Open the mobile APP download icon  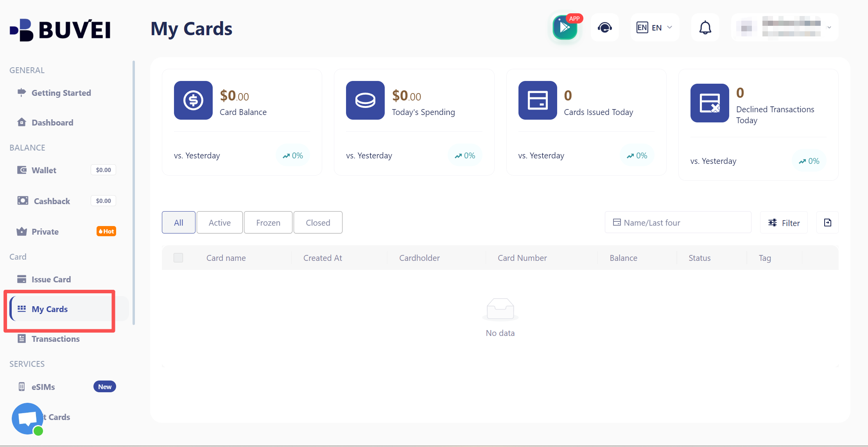click(565, 27)
